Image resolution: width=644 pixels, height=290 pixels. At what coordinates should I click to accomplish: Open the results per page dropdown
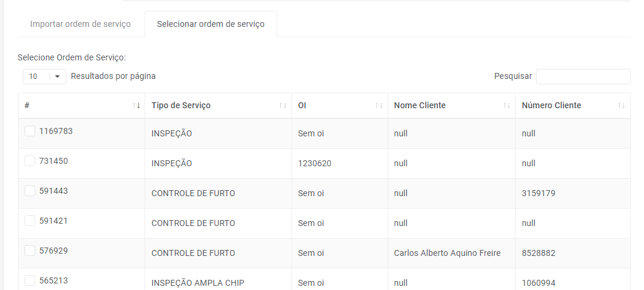coord(44,77)
